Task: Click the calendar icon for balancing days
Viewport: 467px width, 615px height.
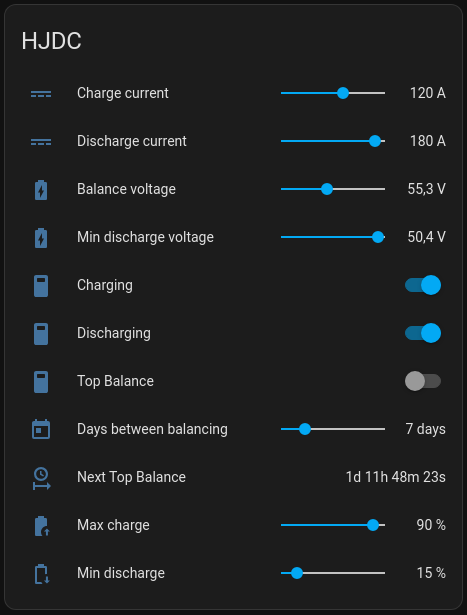Action: pyautogui.click(x=41, y=429)
